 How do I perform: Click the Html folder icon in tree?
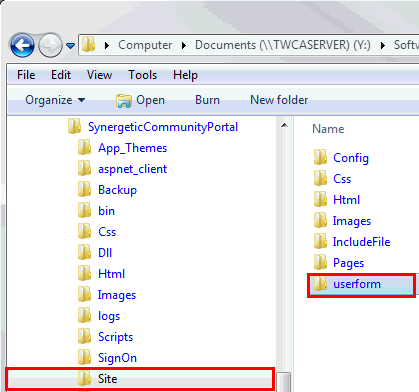tap(84, 274)
